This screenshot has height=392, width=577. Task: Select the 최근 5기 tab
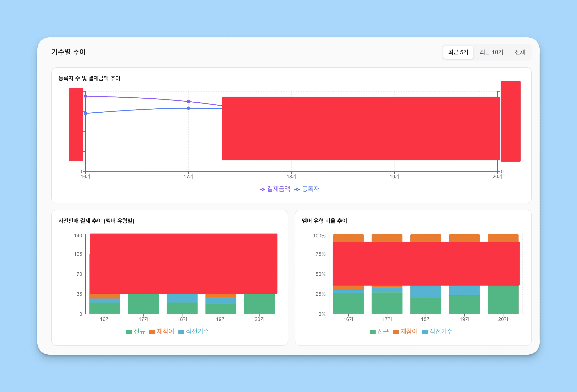click(458, 52)
